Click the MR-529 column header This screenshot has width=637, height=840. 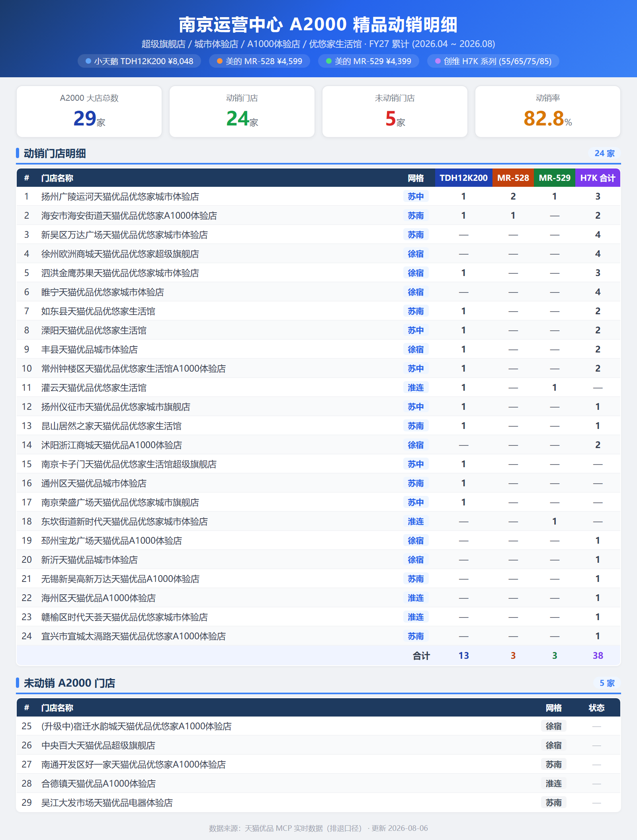(x=555, y=178)
